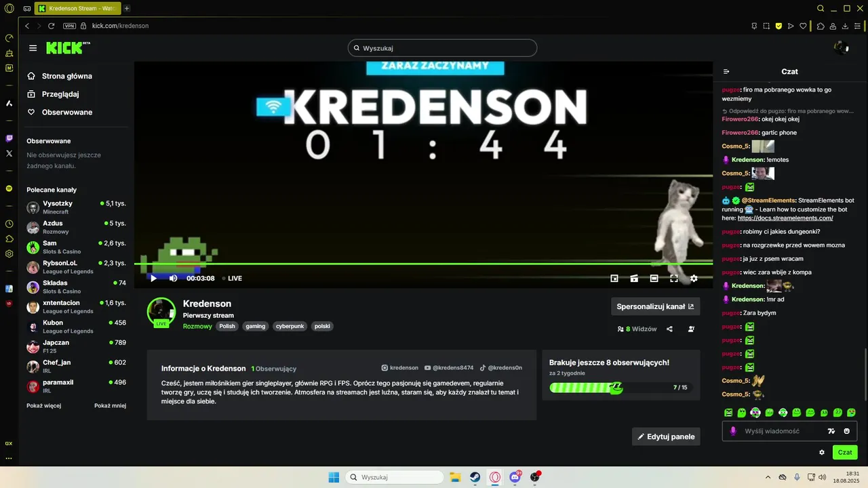The height and width of the screenshot is (488, 868).
Task: Open Steam from the taskbar
Action: click(475, 477)
